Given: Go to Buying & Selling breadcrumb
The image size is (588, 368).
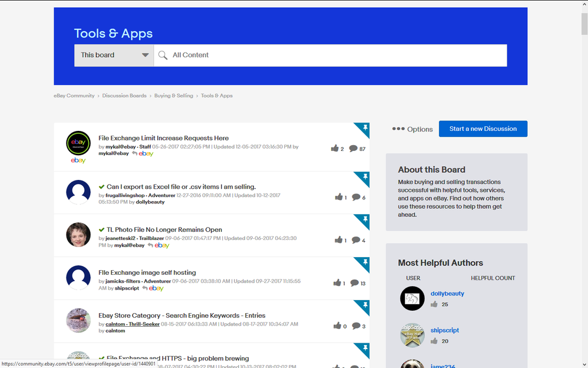Looking at the screenshot, I should [x=174, y=96].
